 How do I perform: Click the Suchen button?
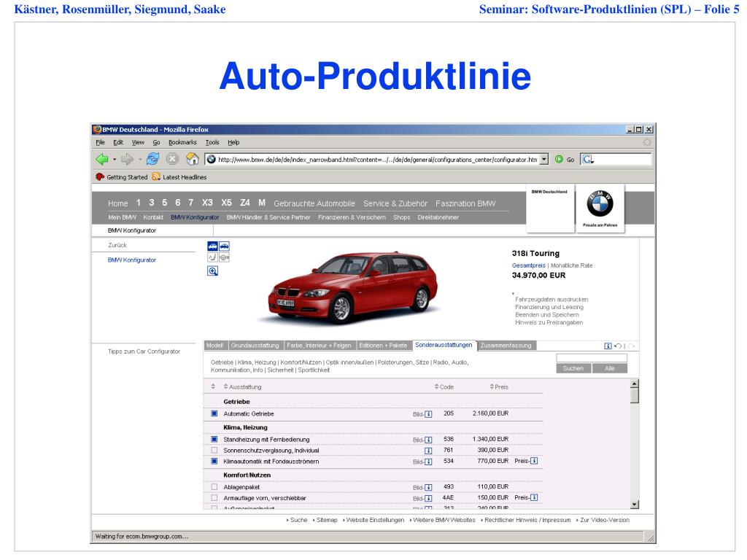[x=573, y=368]
